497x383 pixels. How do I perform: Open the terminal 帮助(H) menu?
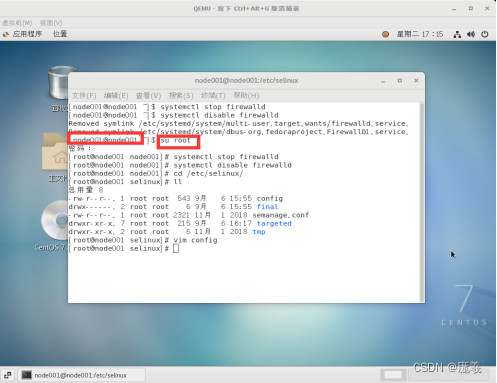pos(246,96)
